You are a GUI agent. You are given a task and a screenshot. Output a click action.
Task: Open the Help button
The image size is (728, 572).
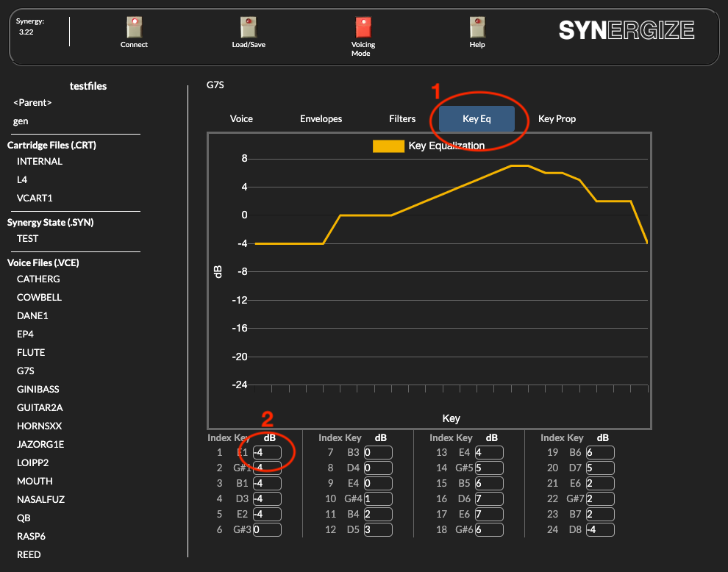477,27
